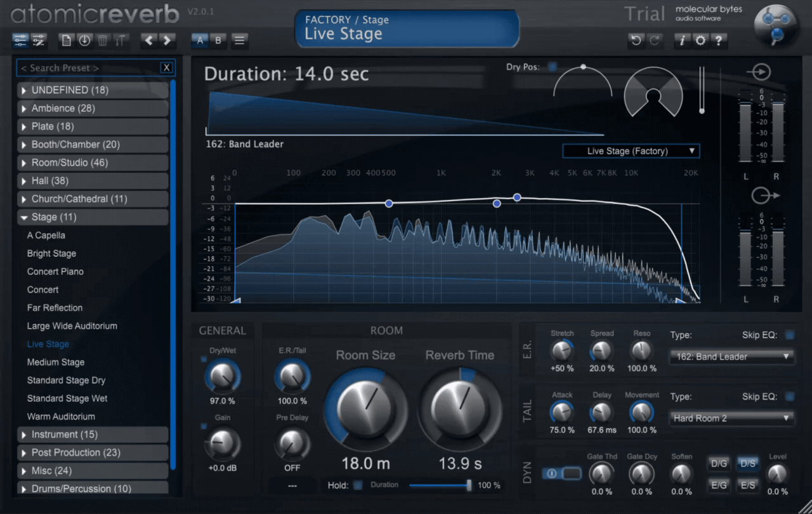Click the vertical level slider beside the directional display

[x=701, y=89]
